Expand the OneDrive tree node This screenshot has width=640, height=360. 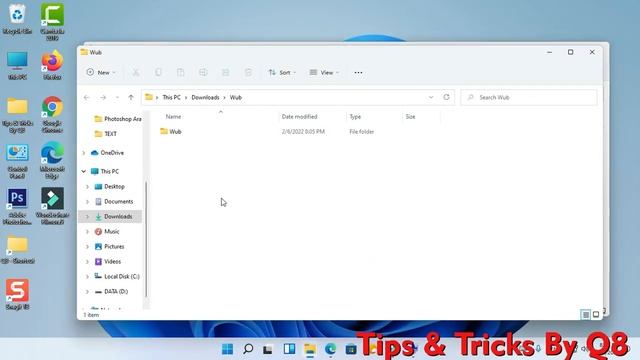(x=84, y=153)
